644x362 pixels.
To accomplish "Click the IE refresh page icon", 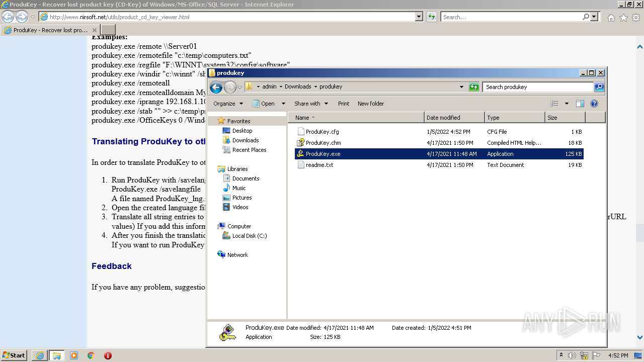I will coord(431,17).
